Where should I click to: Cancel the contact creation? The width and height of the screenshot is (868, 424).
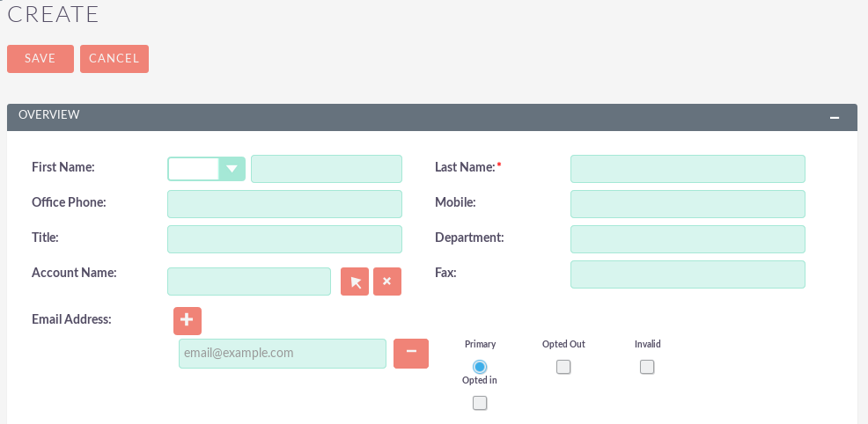[114, 59]
